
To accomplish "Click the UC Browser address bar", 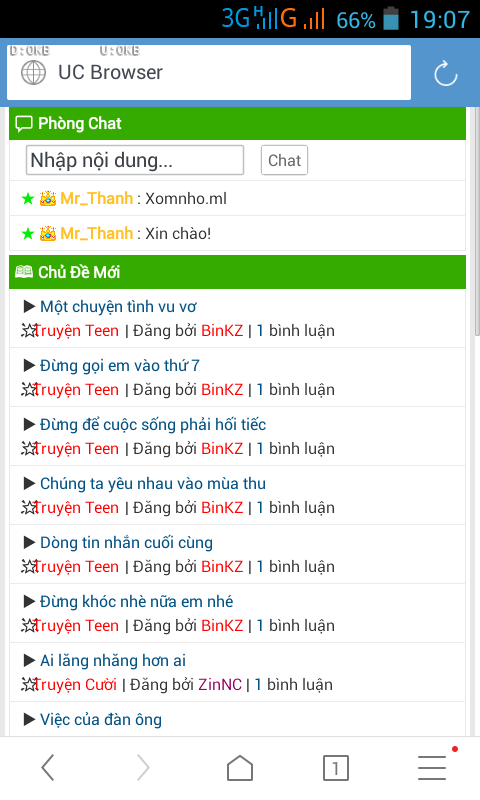I will click(209, 72).
